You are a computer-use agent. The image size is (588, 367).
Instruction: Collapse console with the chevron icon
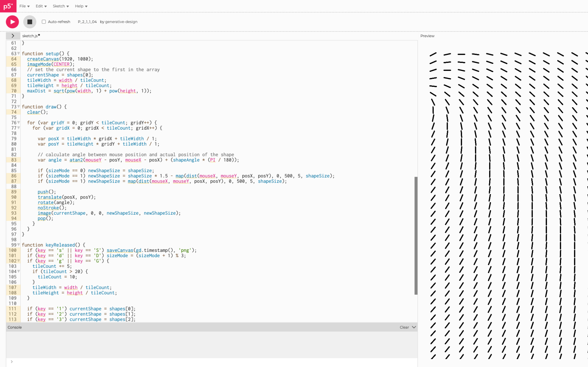(414, 327)
